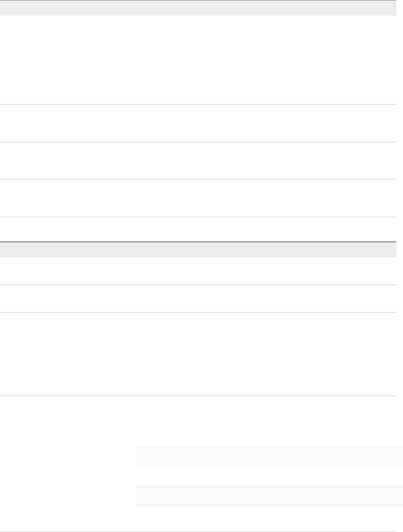Select the tall third blank row of lower table

tap(198, 354)
